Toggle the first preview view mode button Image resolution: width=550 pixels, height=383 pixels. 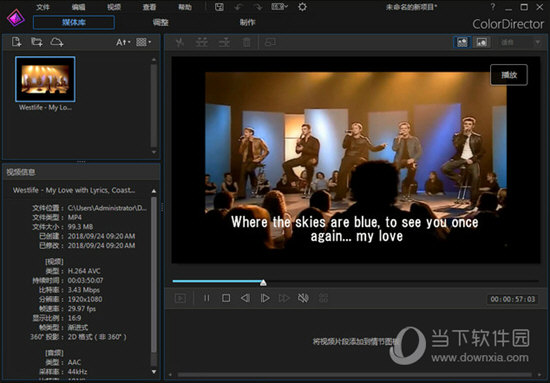462,42
